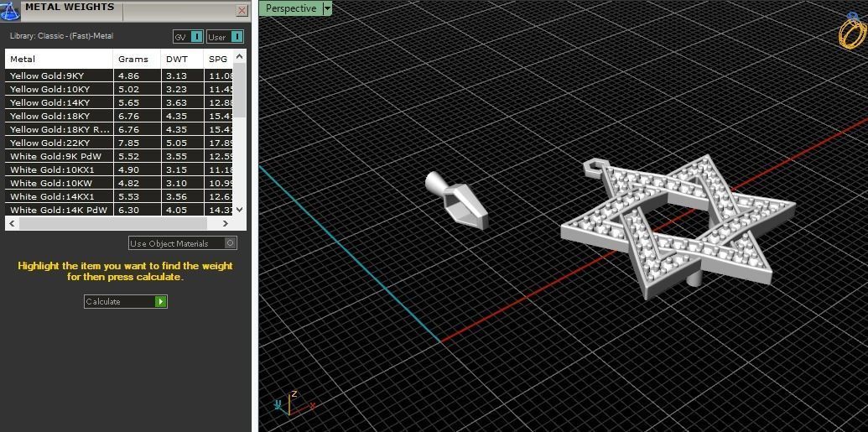Toggle the GV library button
Viewport: 868px width, 432px height.
[x=188, y=37]
